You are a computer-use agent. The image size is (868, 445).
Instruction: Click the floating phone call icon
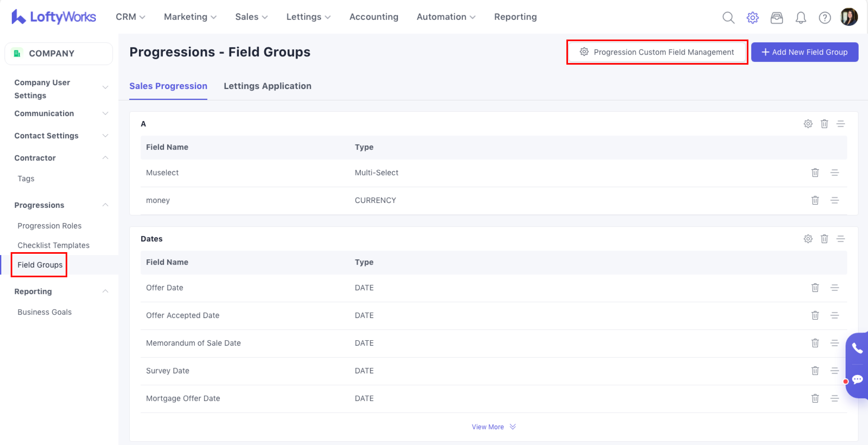click(x=857, y=348)
